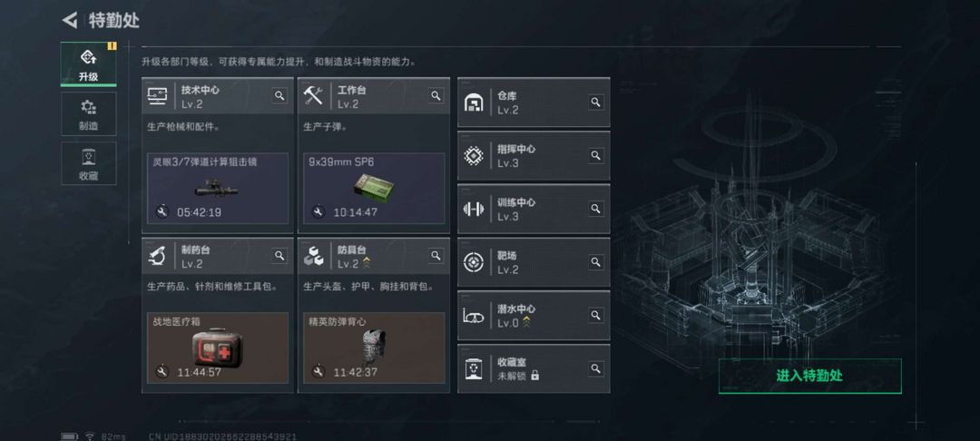Screen dimensions: 980x441
Task: Select the 灵眼3/7弹道计算狙击镜 production item
Action: (x=218, y=188)
